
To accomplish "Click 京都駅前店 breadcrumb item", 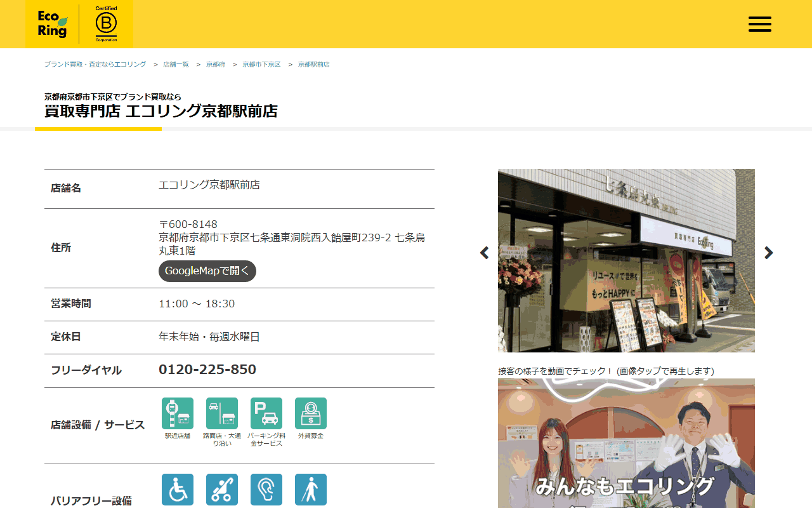I will [314, 65].
